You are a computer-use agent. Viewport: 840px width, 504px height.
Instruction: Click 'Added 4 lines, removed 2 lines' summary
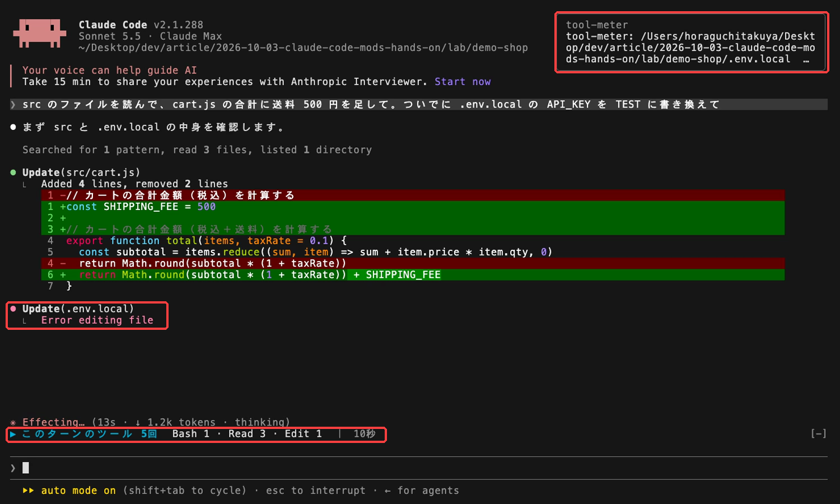coord(134,184)
